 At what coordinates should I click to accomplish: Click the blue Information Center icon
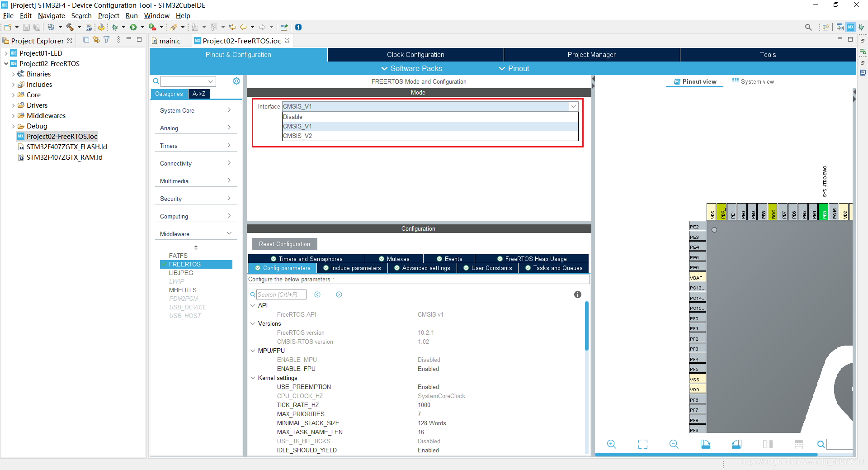298,27
